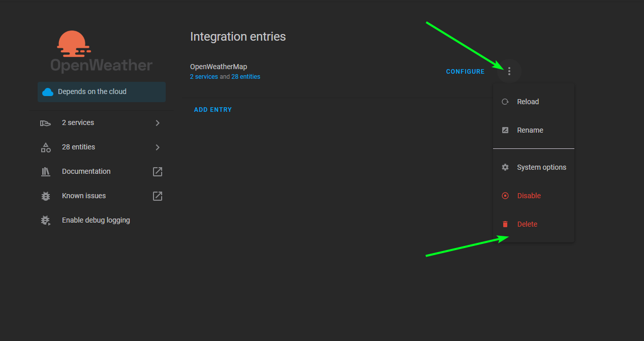Click the Delete trash icon
Image resolution: width=644 pixels, height=341 pixels.
pyautogui.click(x=505, y=224)
